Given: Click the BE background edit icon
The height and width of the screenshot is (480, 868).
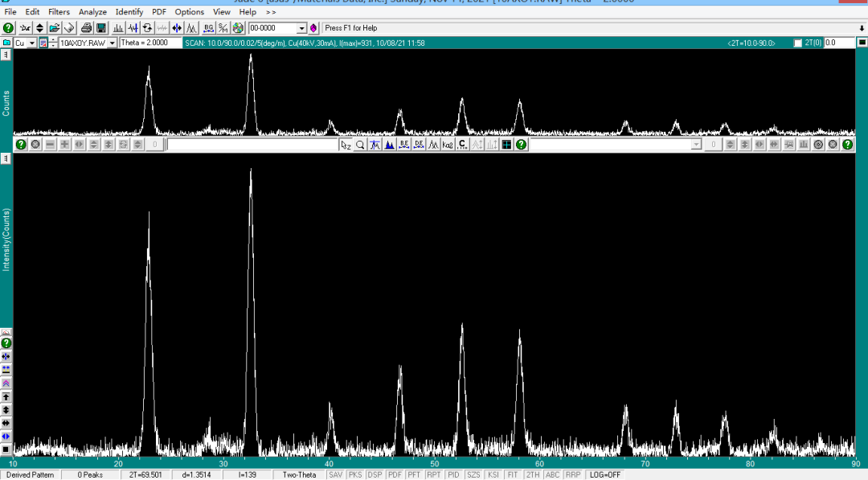Looking at the screenshot, I should 404,145.
